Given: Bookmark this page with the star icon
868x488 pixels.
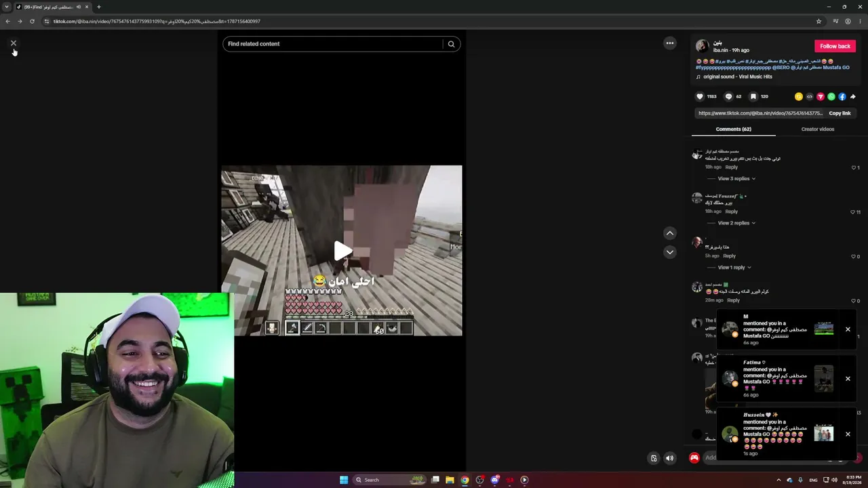Looking at the screenshot, I should point(818,21).
